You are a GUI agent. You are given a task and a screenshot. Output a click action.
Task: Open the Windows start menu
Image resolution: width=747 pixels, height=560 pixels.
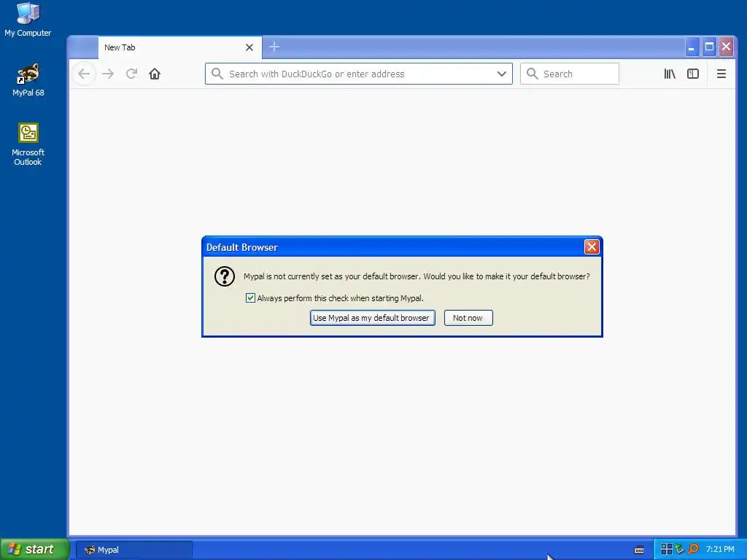click(35, 549)
